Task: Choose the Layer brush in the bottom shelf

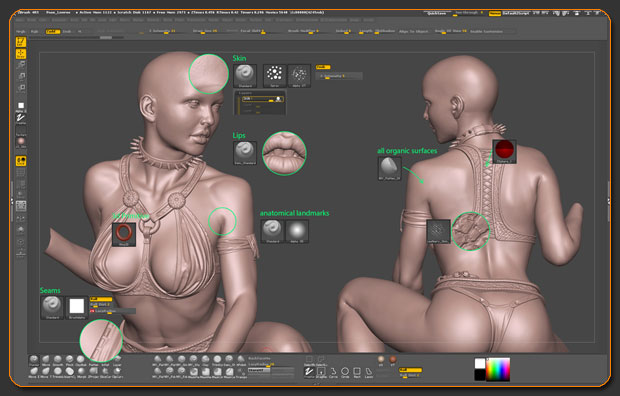Action: (117, 360)
